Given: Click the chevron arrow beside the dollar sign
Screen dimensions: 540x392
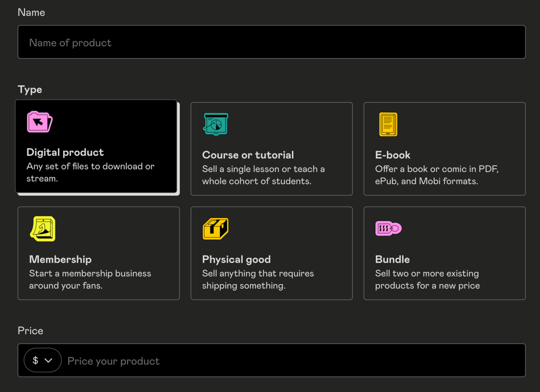Looking at the screenshot, I should pos(48,360).
